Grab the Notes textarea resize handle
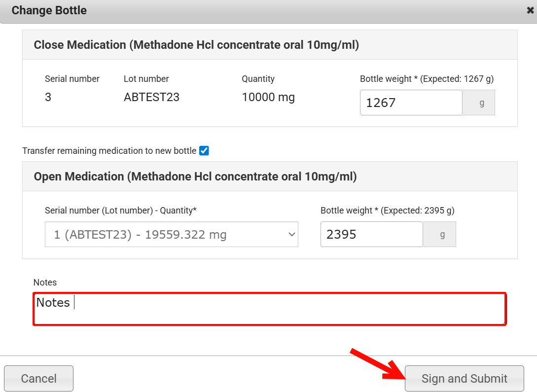537x392 pixels. coord(503,322)
